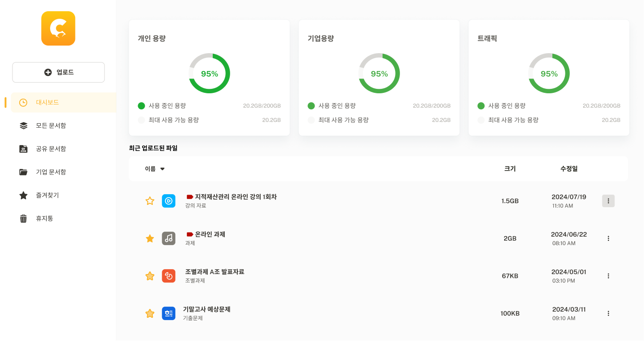Click the 수정일 column header

pyautogui.click(x=569, y=169)
